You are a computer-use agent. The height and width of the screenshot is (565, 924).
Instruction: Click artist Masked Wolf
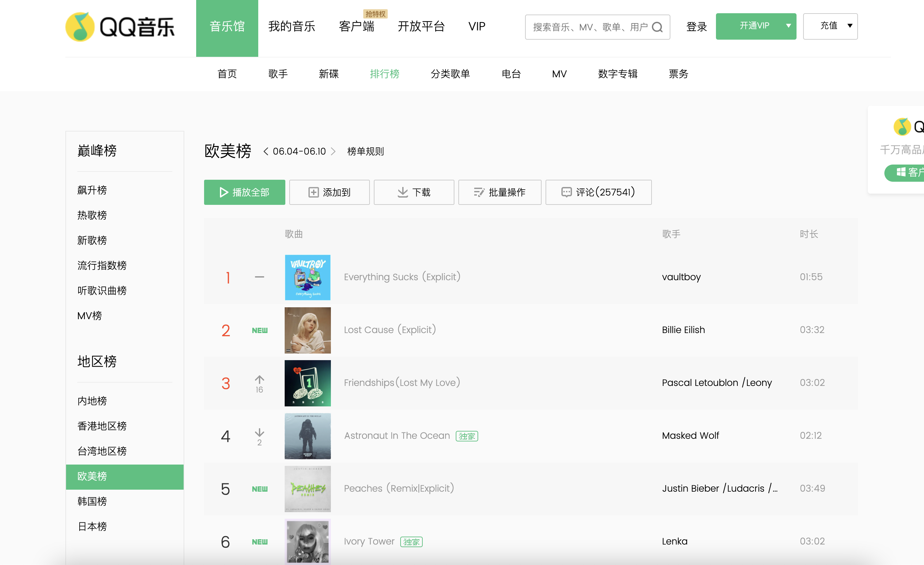coord(691,435)
